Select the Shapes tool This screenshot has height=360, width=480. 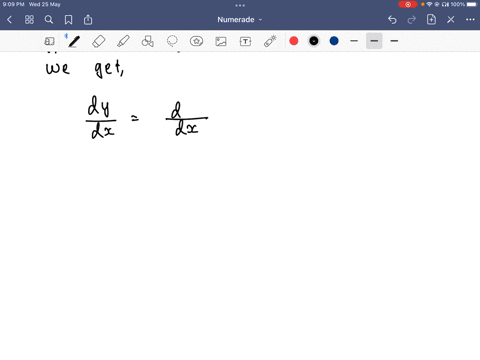pyautogui.click(x=148, y=41)
